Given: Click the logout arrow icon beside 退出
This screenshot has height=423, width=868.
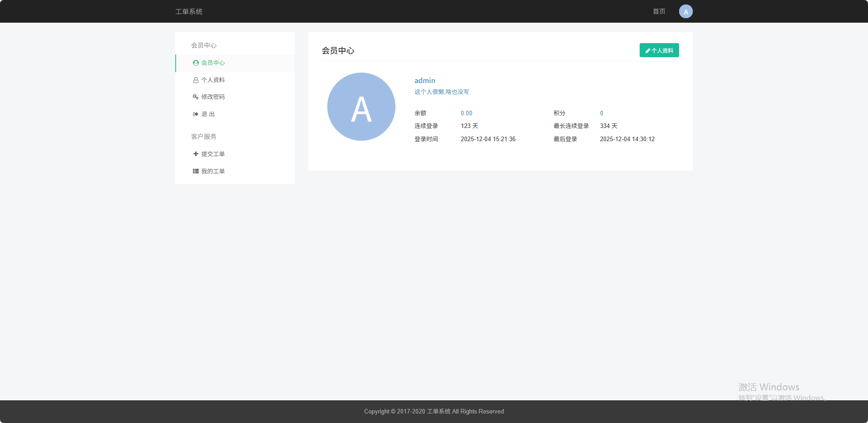Looking at the screenshot, I should click(196, 114).
